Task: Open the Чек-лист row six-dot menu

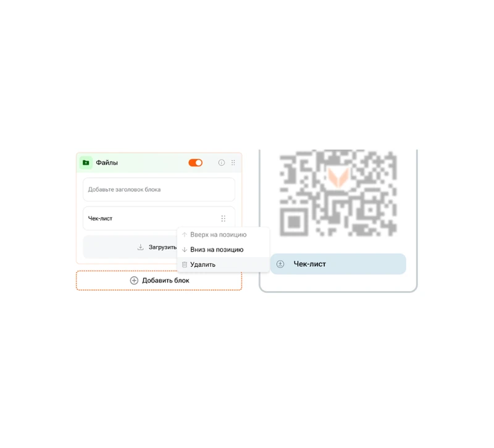Action: [224, 219]
